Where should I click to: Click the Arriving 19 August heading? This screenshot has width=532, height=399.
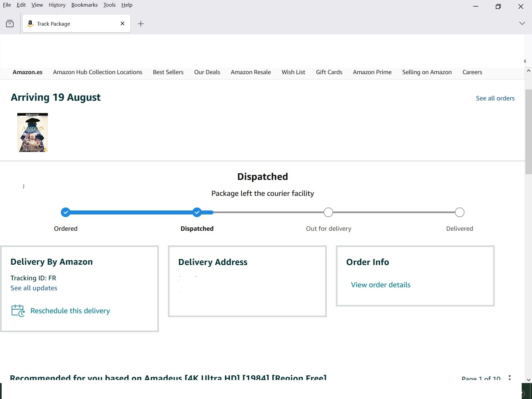click(56, 97)
